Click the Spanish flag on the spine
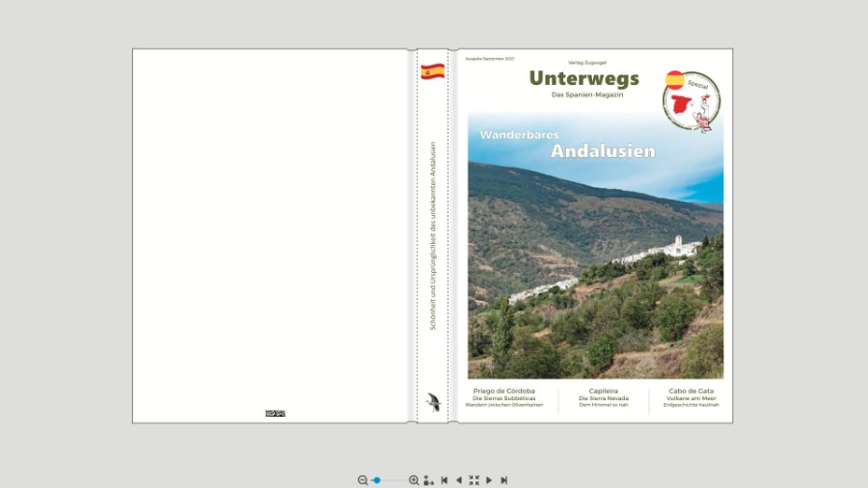This screenshot has width=868, height=488. [432, 71]
